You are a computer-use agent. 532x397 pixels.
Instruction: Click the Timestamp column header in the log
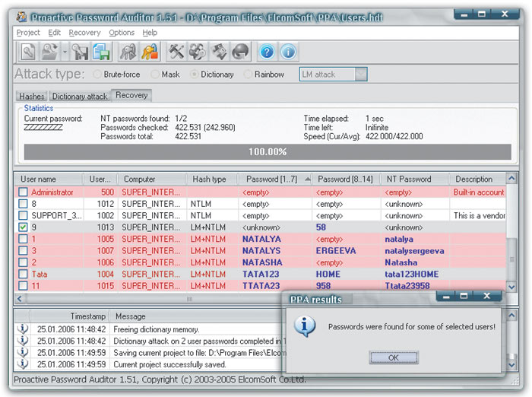70,316
